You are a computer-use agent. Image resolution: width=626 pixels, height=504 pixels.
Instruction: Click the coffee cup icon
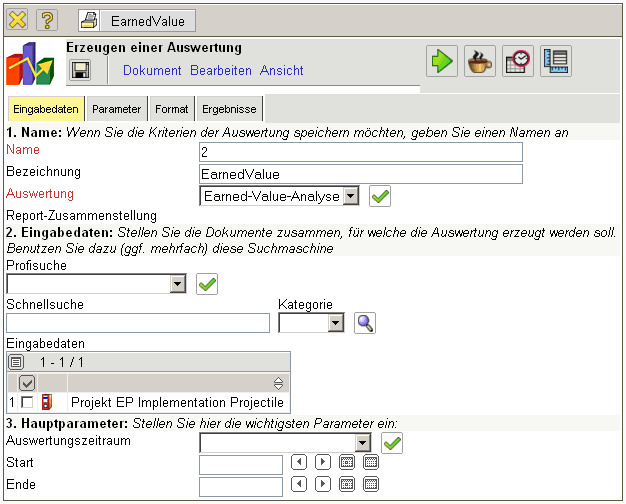[x=479, y=61]
